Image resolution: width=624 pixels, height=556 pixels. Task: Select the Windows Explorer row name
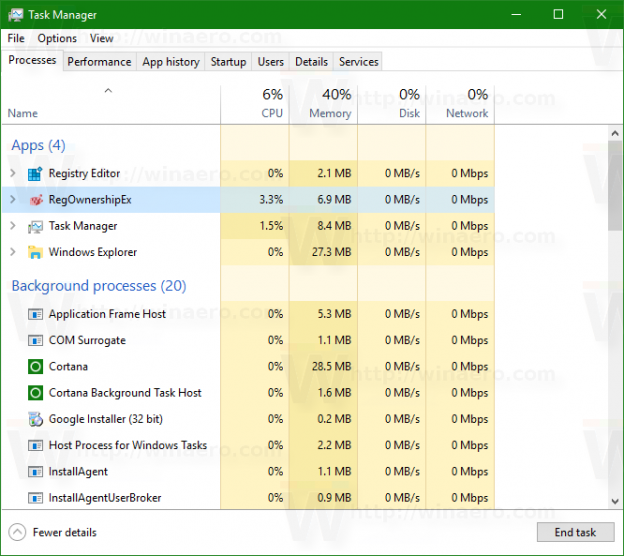click(93, 252)
